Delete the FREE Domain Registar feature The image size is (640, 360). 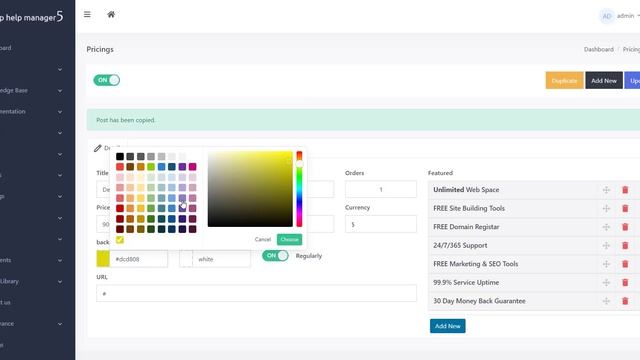point(625,227)
